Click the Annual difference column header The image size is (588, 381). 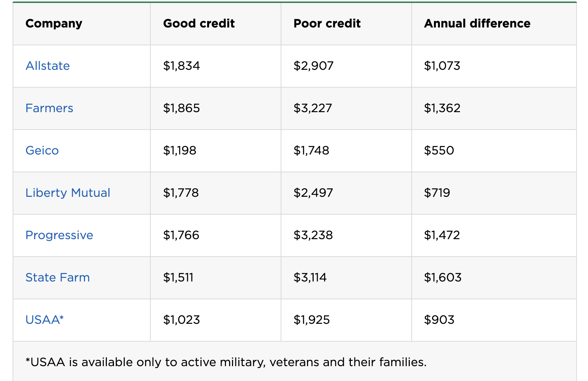click(477, 23)
